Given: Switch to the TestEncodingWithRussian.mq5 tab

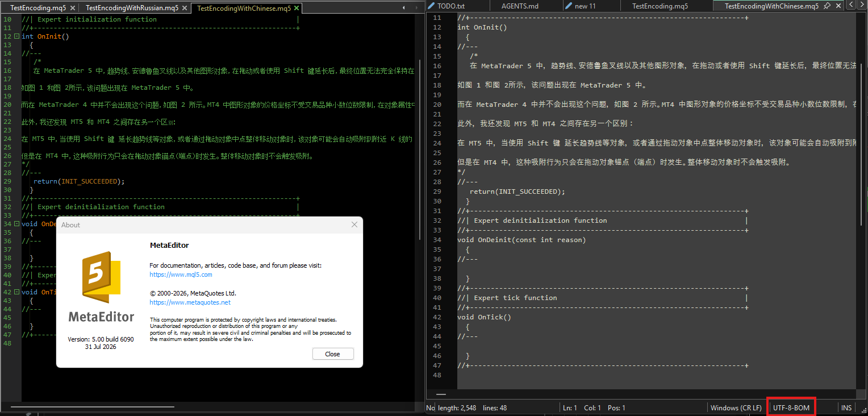Looking at the screenshot, I should pyautogui.click(x=132, y=8).
